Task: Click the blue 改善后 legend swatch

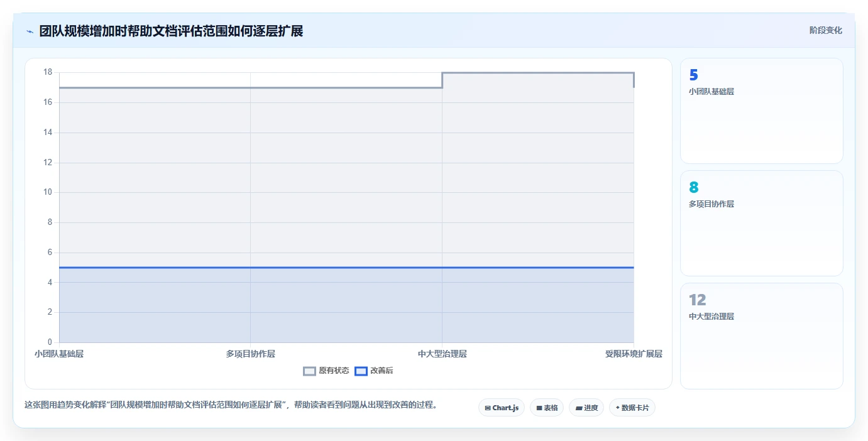Action: coord(361,371)
